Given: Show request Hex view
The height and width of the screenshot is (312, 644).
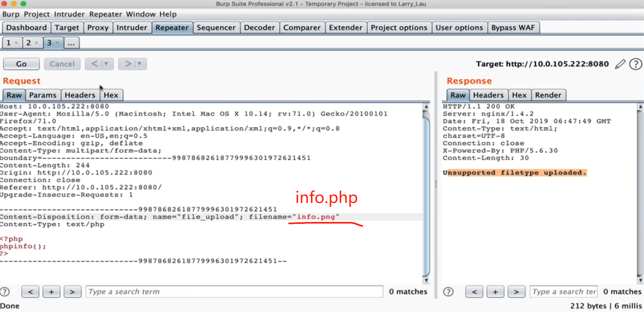Looking at the screenshot, I should [x=111, y=95].
